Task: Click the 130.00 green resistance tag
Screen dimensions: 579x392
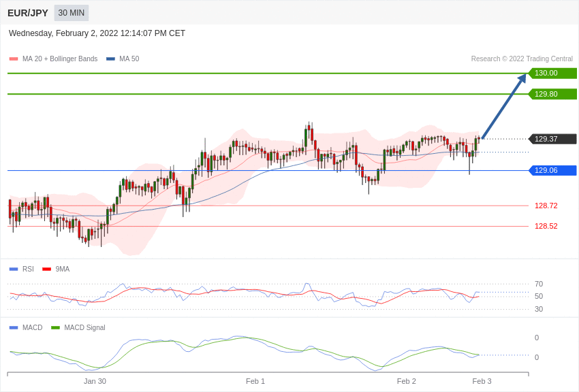Action: (553, 73)
